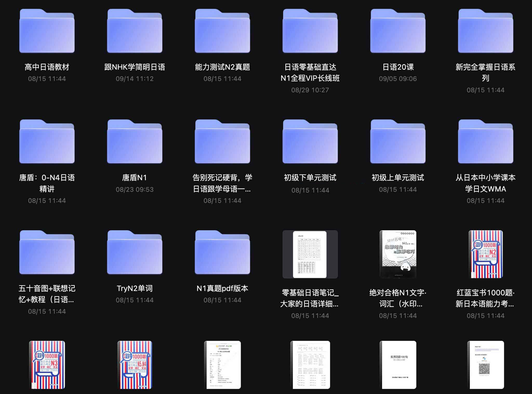Click the TryN2单词 name label
This screenshot has height=394, width=532.
point(135,289)
